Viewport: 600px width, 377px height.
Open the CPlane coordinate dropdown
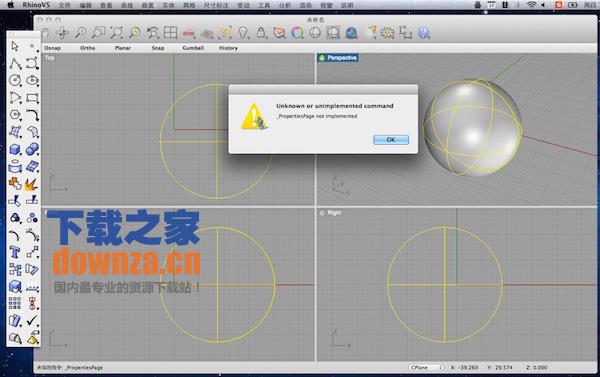click(x=426, y=367)
